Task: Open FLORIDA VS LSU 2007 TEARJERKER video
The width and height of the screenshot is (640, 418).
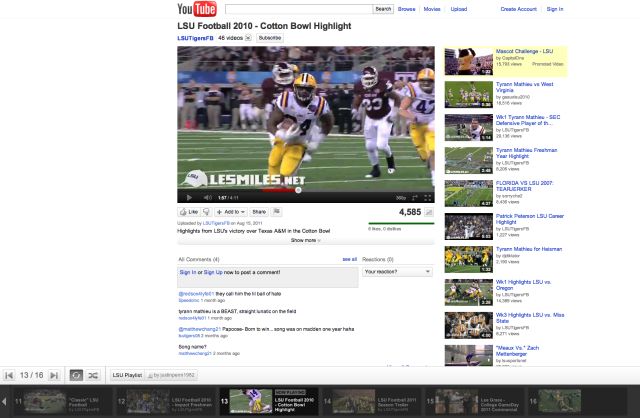Action: pos(524,186)
